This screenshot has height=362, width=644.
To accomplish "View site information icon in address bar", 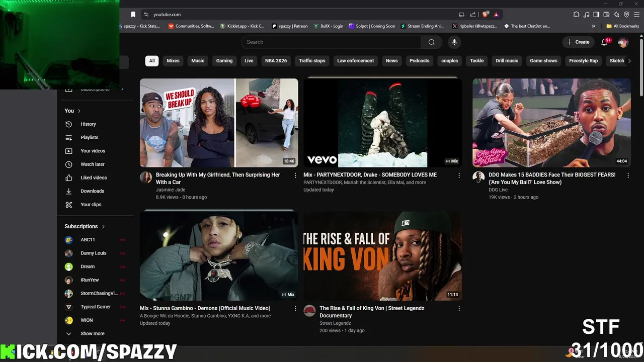I will [x=146, y=15].
